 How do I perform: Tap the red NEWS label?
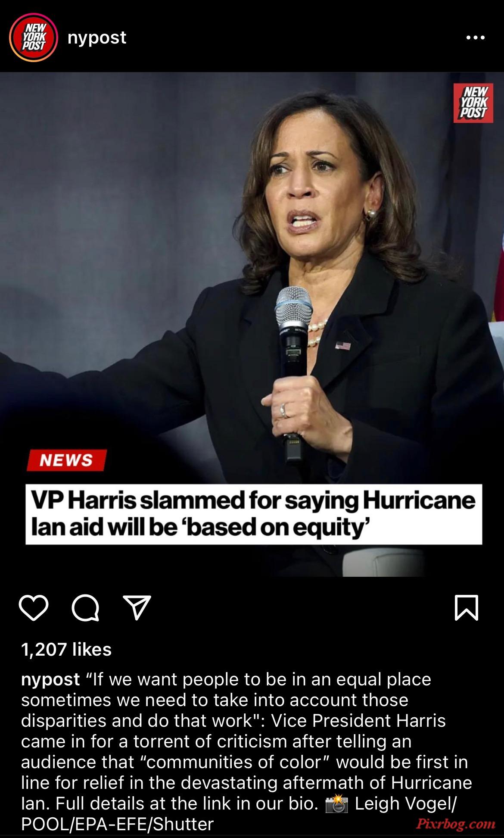pyautogui.click(x=66, y=460)
